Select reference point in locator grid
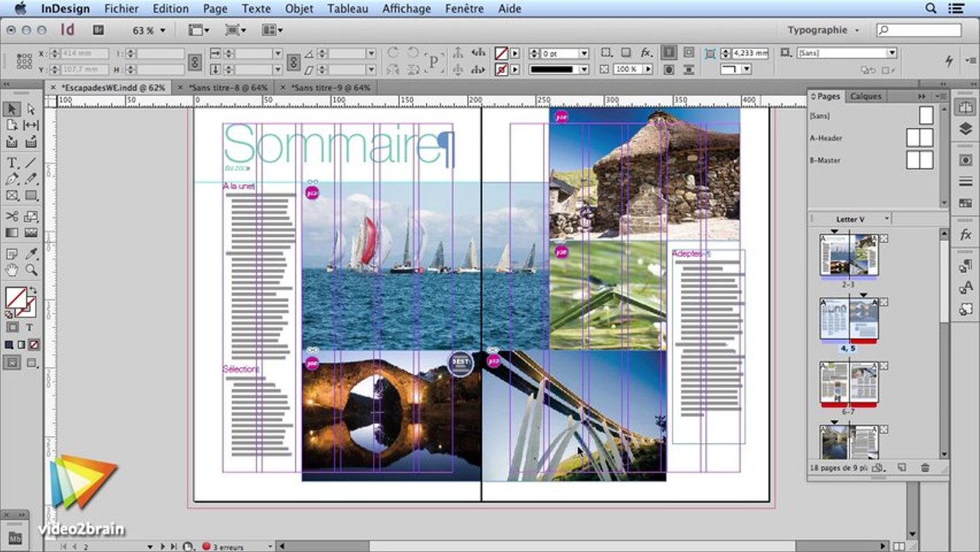980x552 pixels. (24, 61)
